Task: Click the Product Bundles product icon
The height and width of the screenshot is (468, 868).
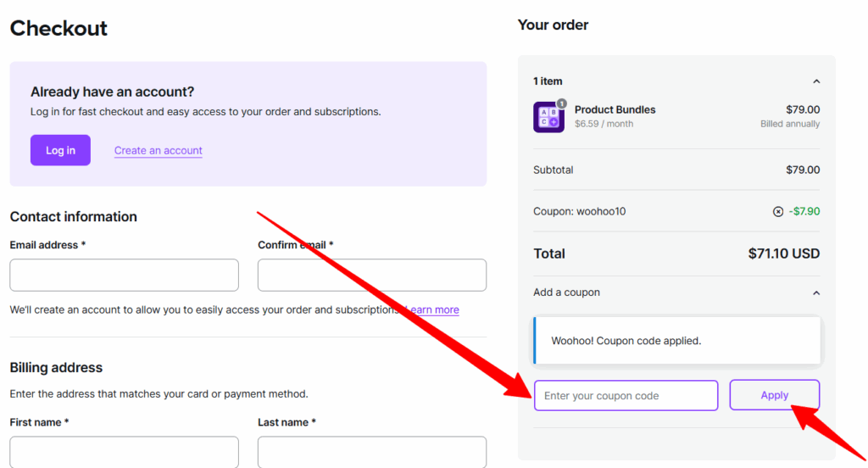Action: 548,117
